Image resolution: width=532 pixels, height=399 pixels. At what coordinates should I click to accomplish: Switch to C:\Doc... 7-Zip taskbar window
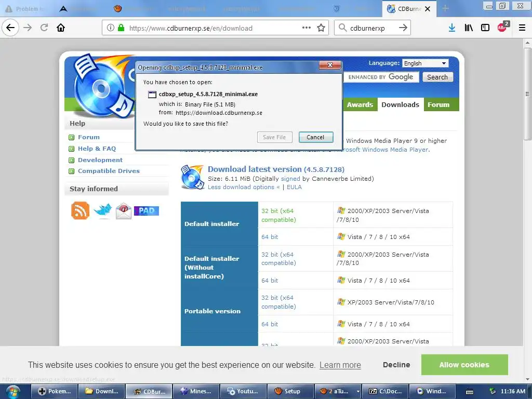[385, 392]
